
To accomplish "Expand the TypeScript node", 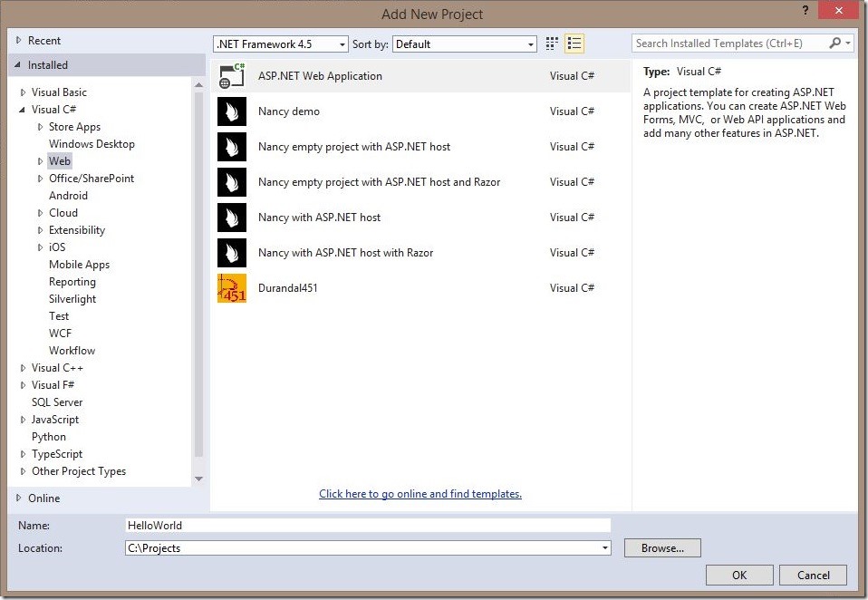I will 23,454.
